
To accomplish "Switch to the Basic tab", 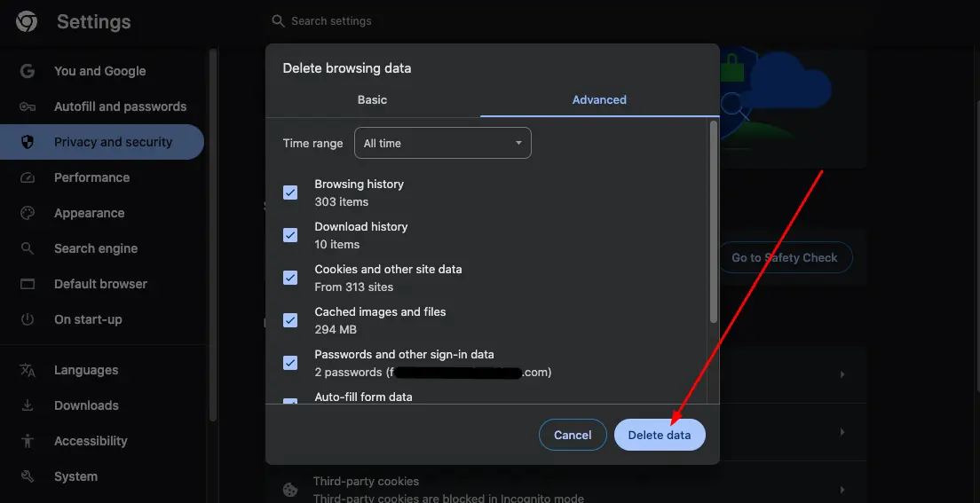I will 373,100.
